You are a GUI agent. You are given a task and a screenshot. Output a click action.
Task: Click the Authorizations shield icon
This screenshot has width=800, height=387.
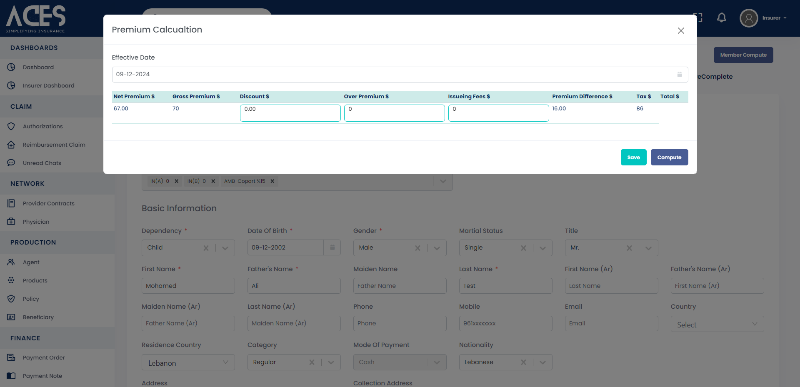point(11,126)
